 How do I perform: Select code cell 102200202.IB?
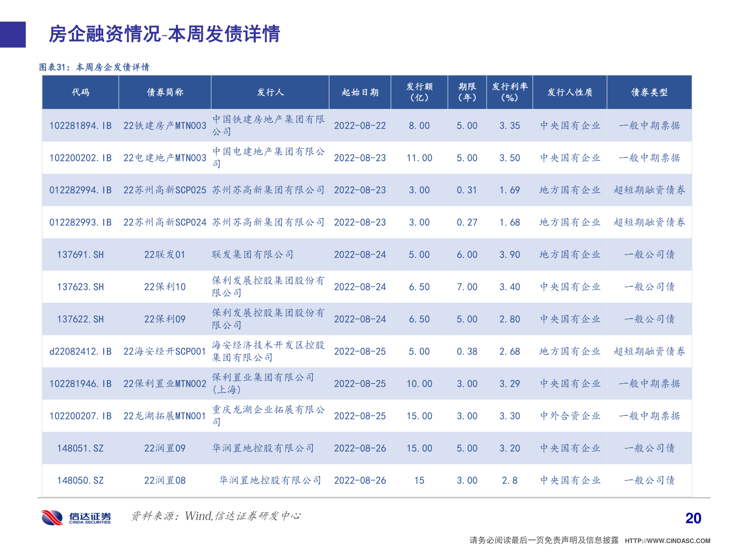(80, 158)
